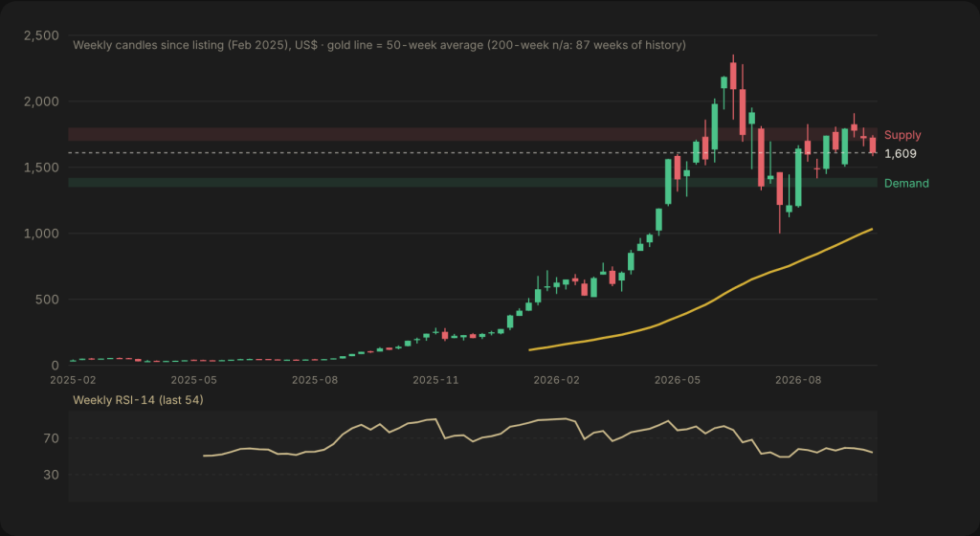Click the gold 50-week average line
The height and width of the screenshot is (536, 980).
pyautogui.click(x=701, y=306)
